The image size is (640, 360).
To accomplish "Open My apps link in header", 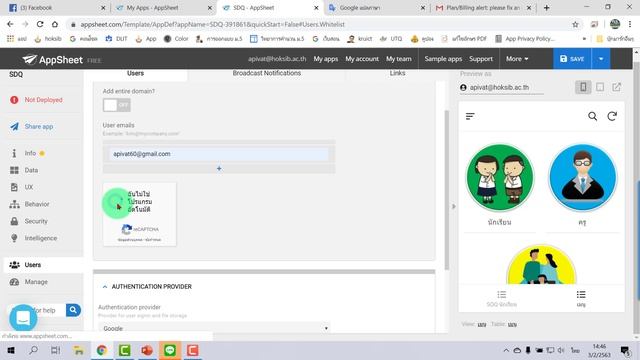I will tap(326, 59).
